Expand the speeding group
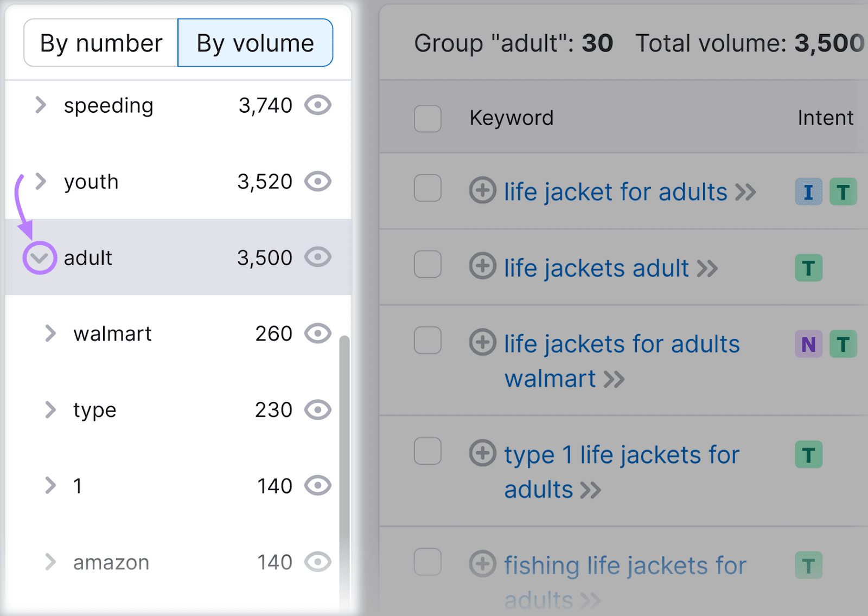 (41, 105)
